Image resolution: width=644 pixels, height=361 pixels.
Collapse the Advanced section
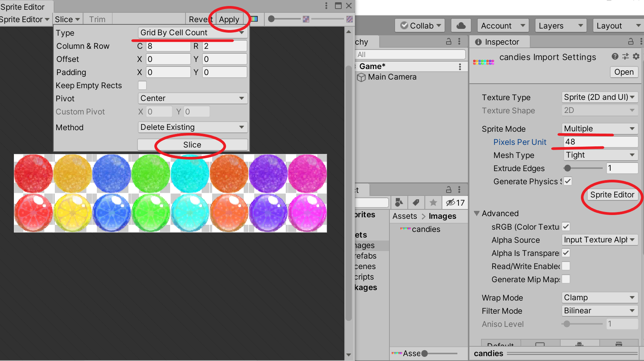point(477,214)
